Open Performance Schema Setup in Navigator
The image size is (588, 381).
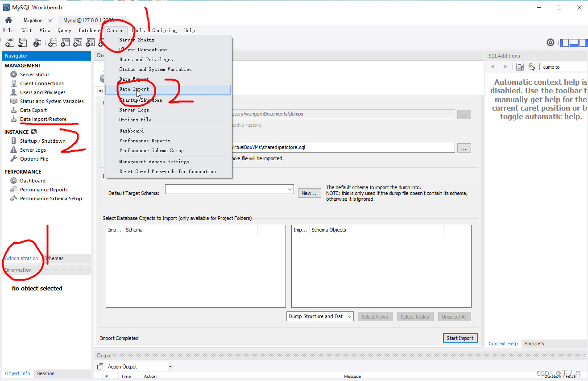51,199
